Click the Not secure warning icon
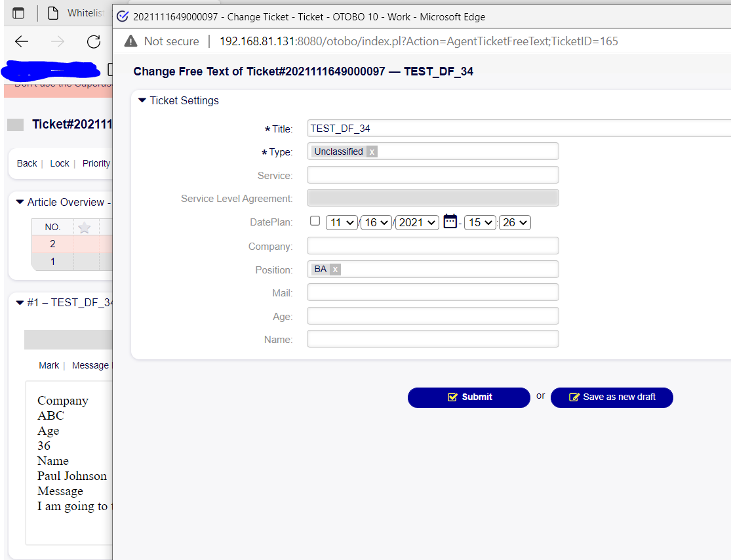This screenshot has width=731, height=560. point(130,41)
